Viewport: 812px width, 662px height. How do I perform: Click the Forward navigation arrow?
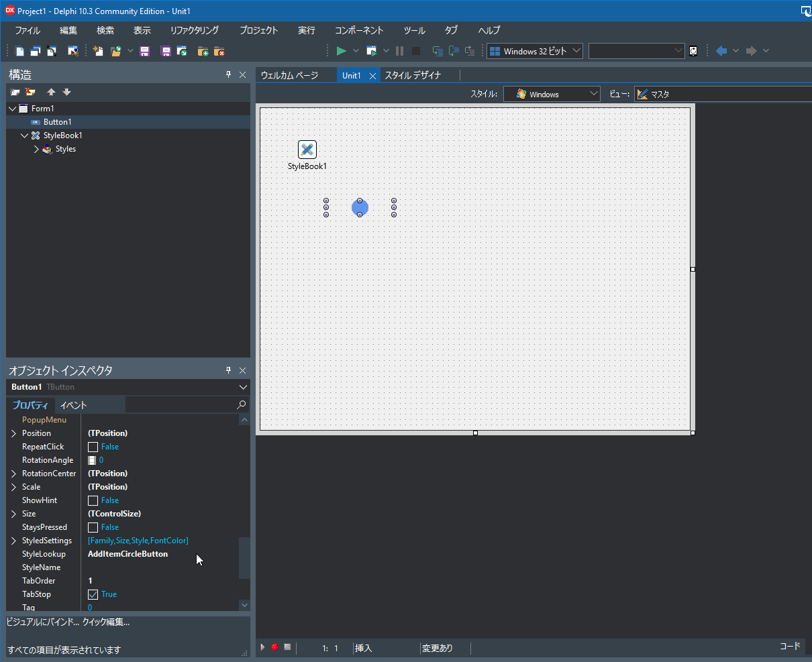click(x=752, y=51)
